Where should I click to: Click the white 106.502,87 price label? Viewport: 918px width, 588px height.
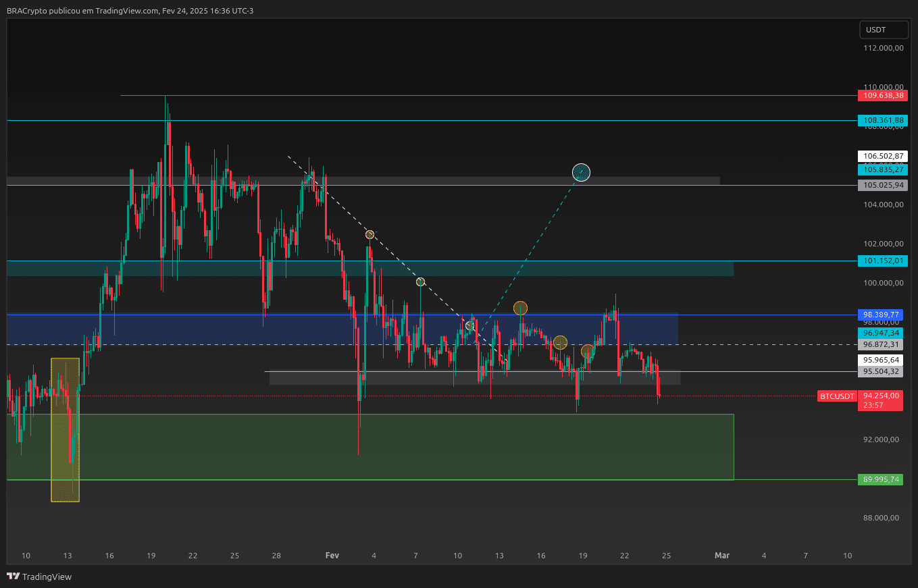(x=883, y=156)
